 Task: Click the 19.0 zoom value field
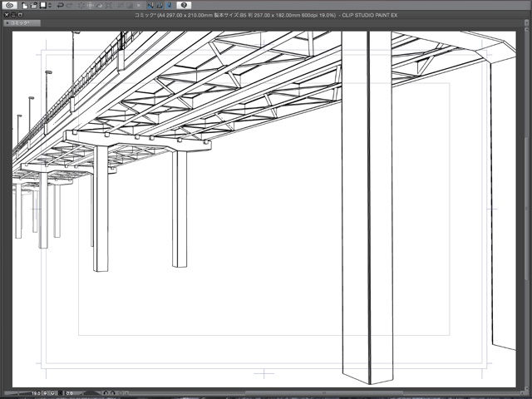[x=36, y=393]
